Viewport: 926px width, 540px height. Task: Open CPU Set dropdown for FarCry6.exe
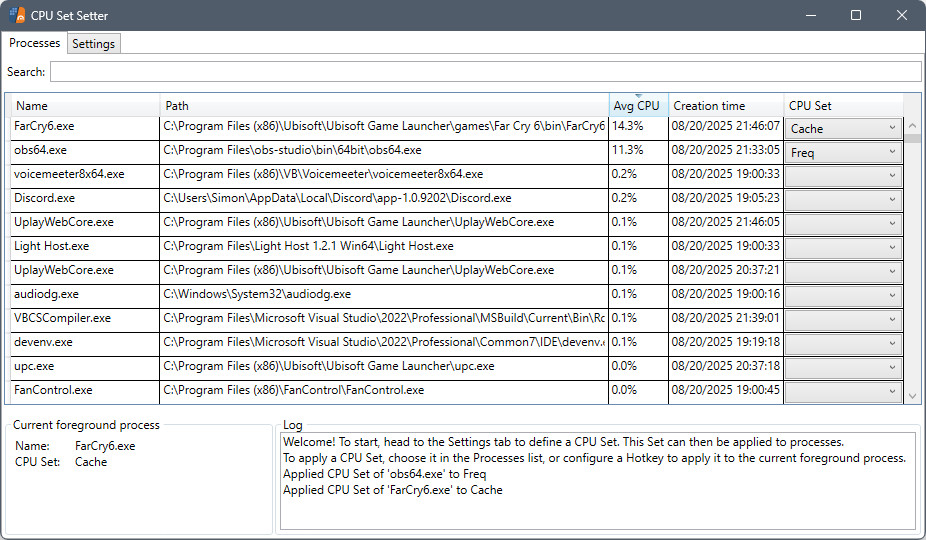(x=843, y=128)
